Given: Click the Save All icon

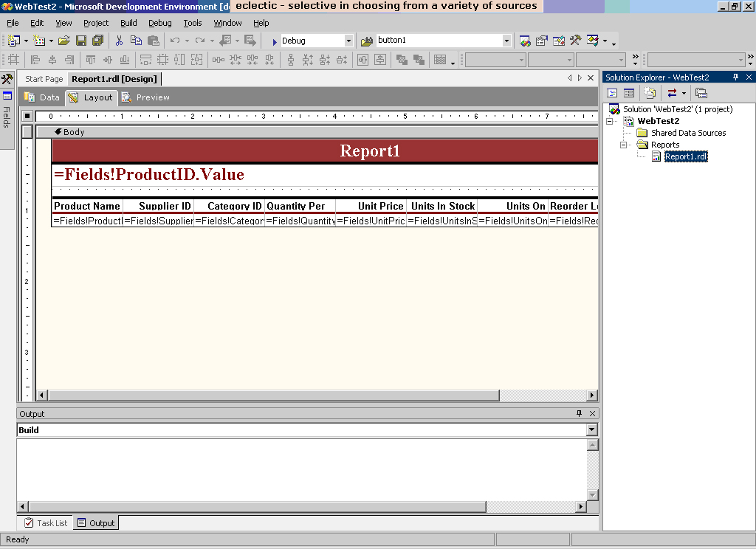Looking at the screenshot, I should [x=98, y=41].
